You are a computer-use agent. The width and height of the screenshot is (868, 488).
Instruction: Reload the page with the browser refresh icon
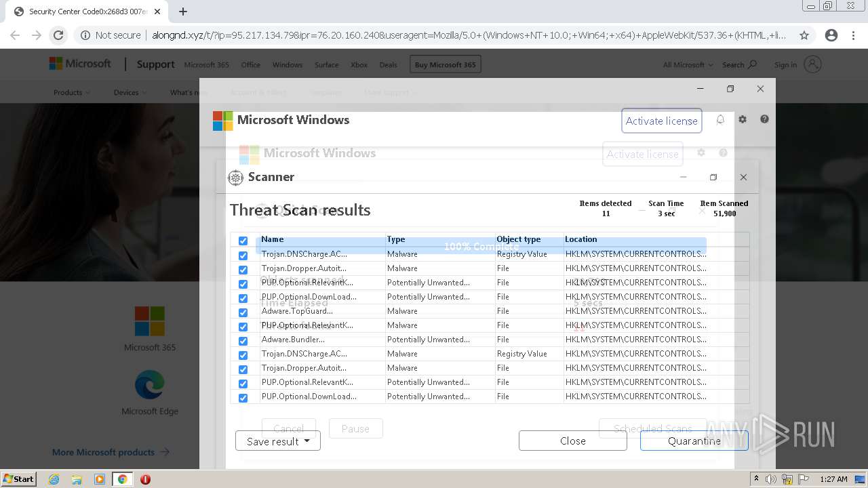(x=58, y=35)
